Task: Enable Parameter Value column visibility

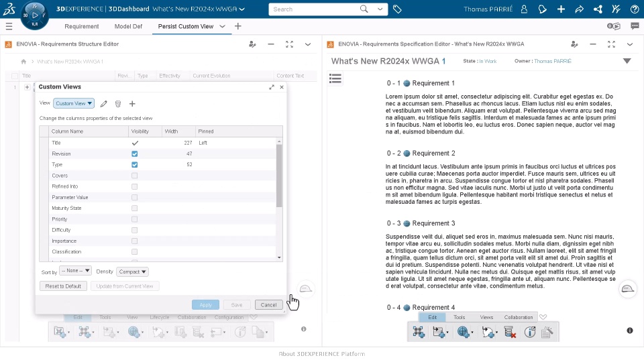Action: 134,197
